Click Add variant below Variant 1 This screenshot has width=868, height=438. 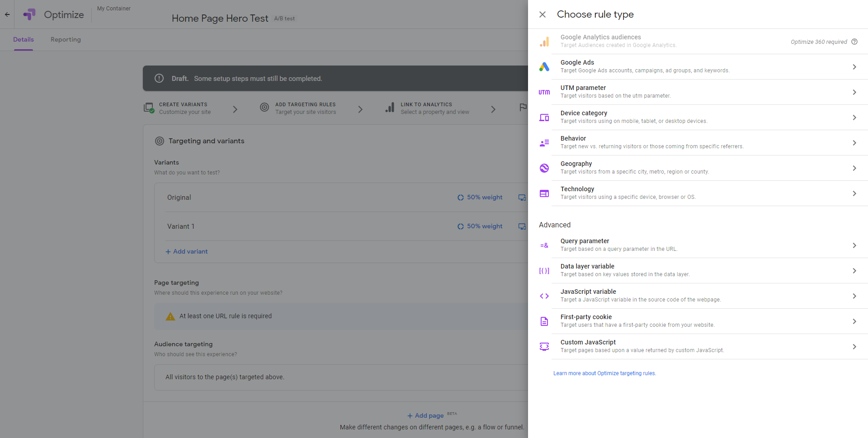pyautogui.click(x=187, y=251)
